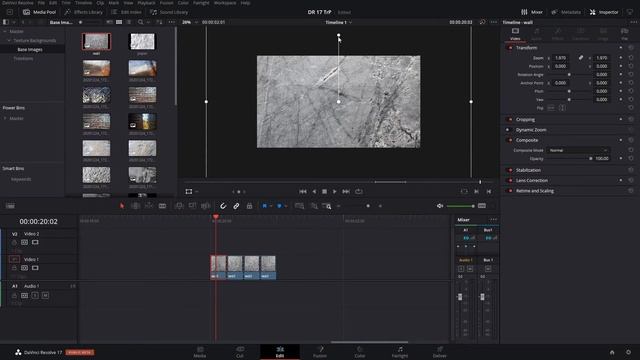This screenshot has width=640, height=360.
Task: Click the search magnifier icon in media pool
Action: (x=140, y=22)
